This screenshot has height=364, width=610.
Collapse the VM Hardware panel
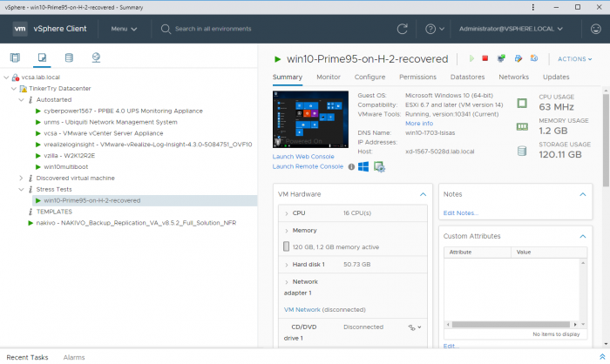(x=423, y=194)
